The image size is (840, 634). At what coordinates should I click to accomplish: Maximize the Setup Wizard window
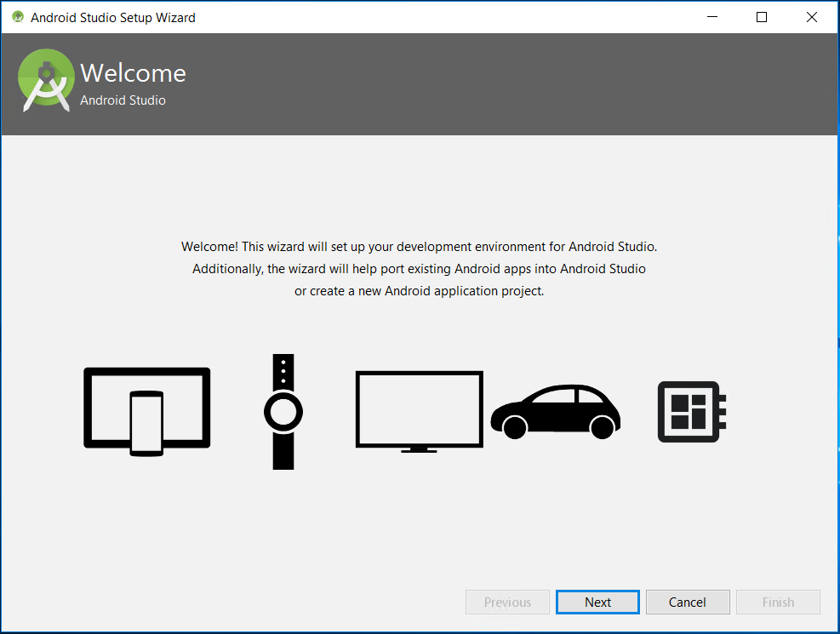coord(761,17)
